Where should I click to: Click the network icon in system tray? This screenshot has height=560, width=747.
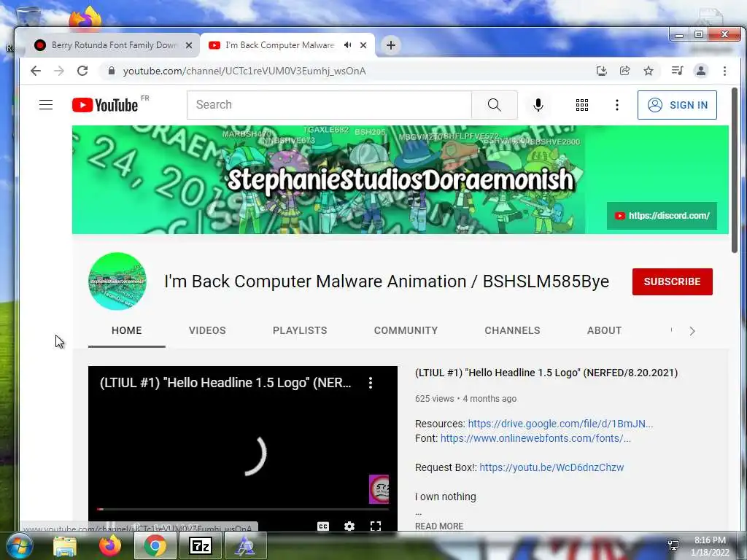tap(673, 545)
